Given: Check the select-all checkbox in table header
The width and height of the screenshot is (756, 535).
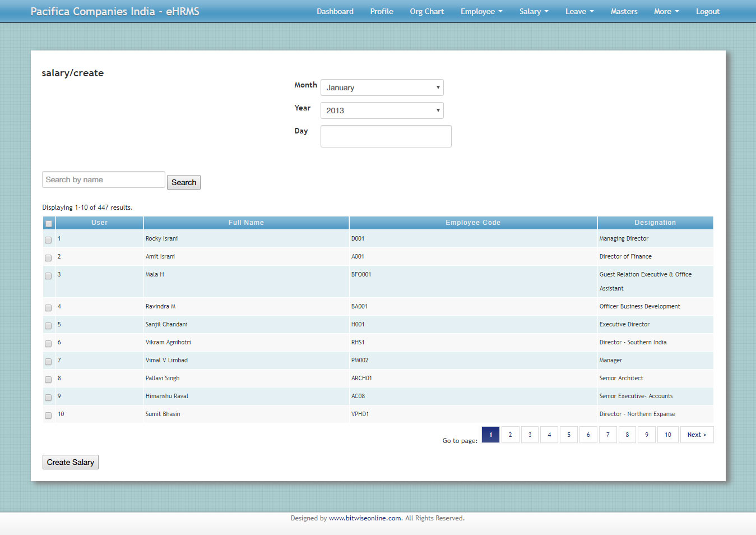Looking at the screenshot, I should pyautogui.click(x=49, y=224).
